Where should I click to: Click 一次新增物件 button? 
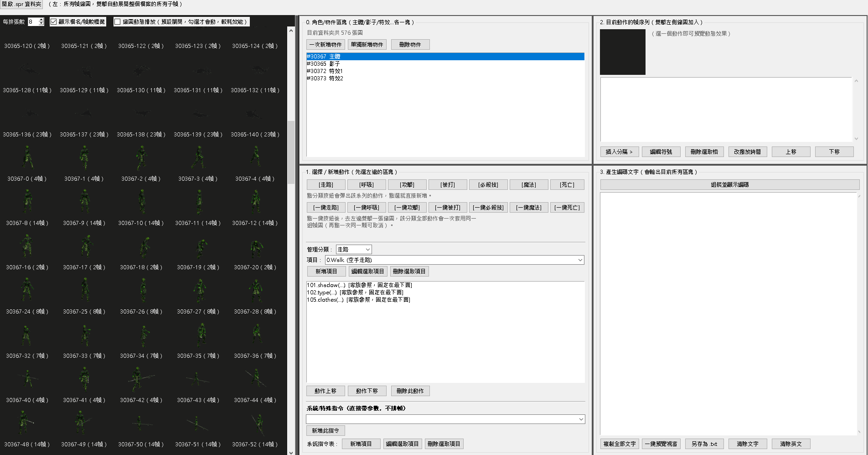click(x=325, y=44)
